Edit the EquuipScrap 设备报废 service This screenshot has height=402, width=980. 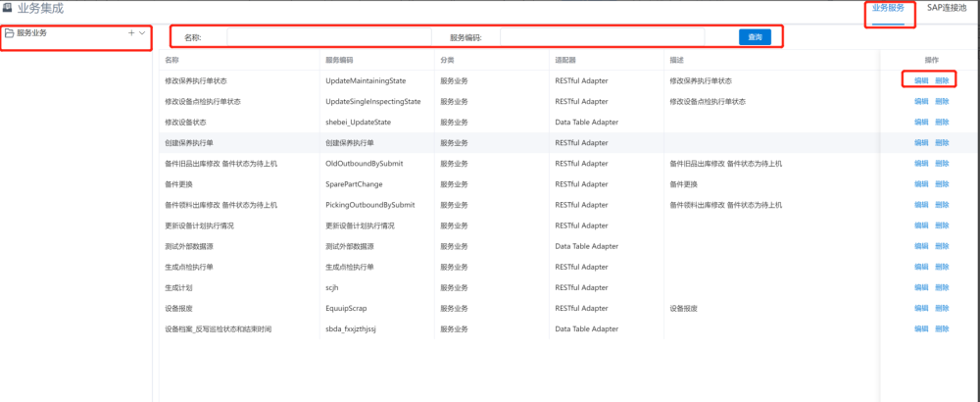[921, 308]
